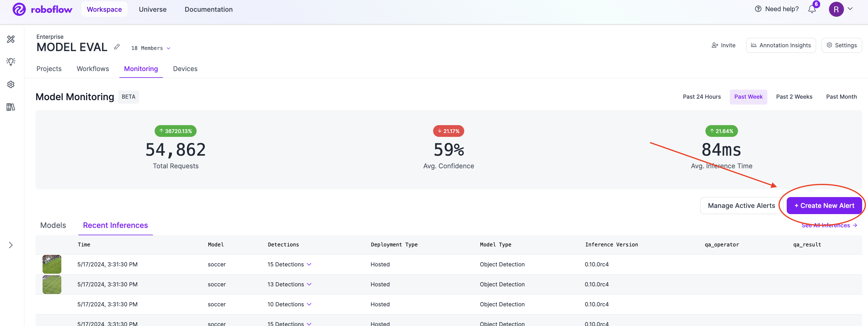Switch to the Models tab
Screen dimensions: 868x326
53,225
